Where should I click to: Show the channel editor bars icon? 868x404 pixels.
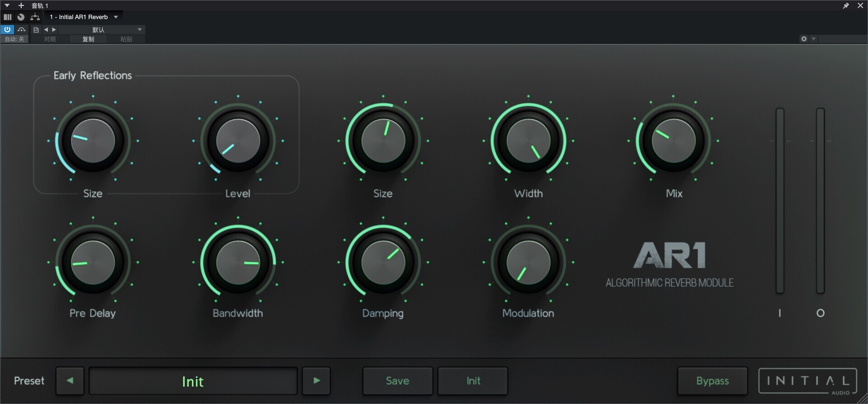7,17
